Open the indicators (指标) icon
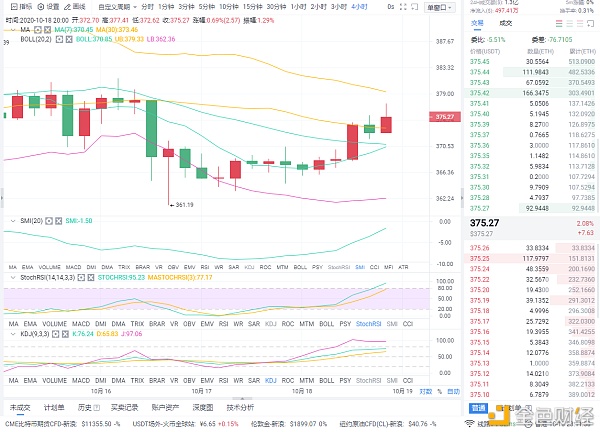 click(17, 6)
